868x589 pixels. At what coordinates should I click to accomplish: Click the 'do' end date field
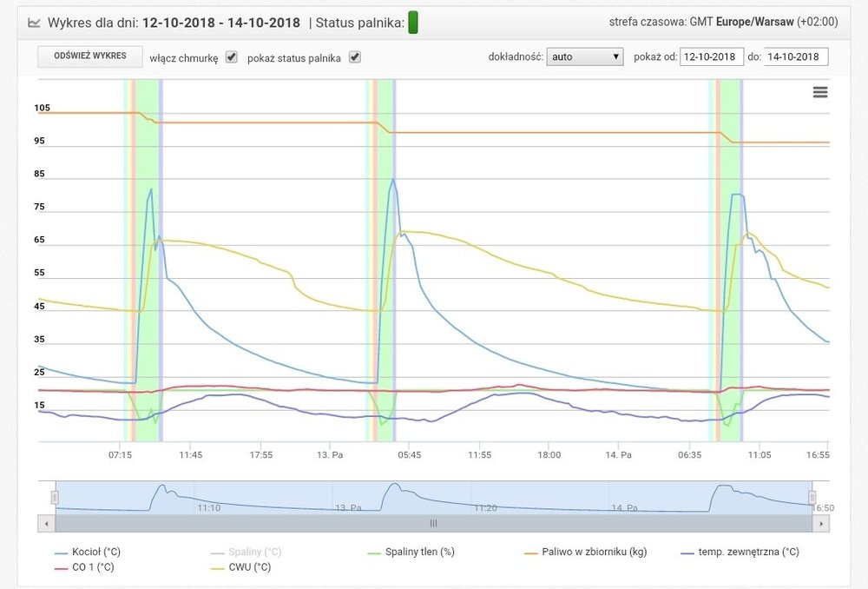796,57
